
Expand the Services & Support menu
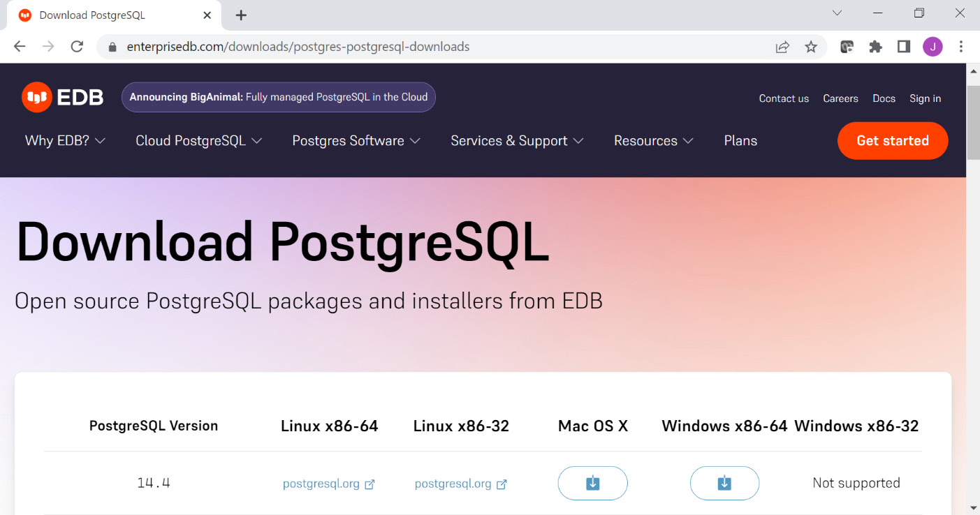517,140
